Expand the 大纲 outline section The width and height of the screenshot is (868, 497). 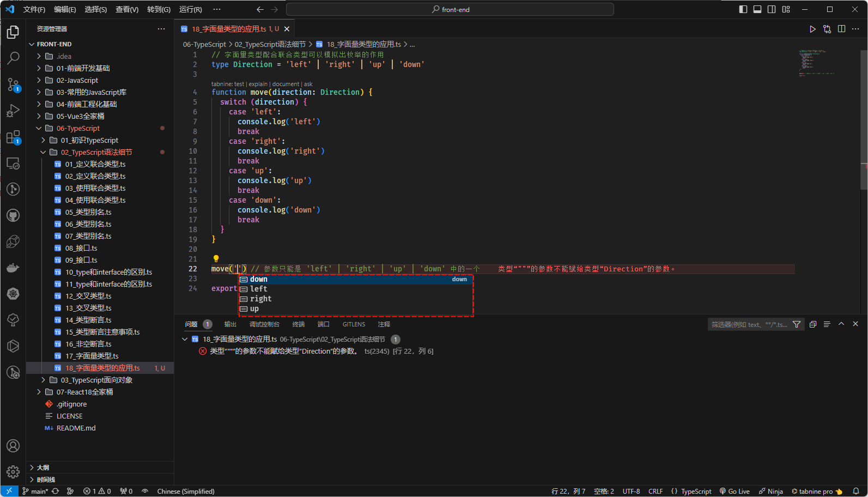43,468
